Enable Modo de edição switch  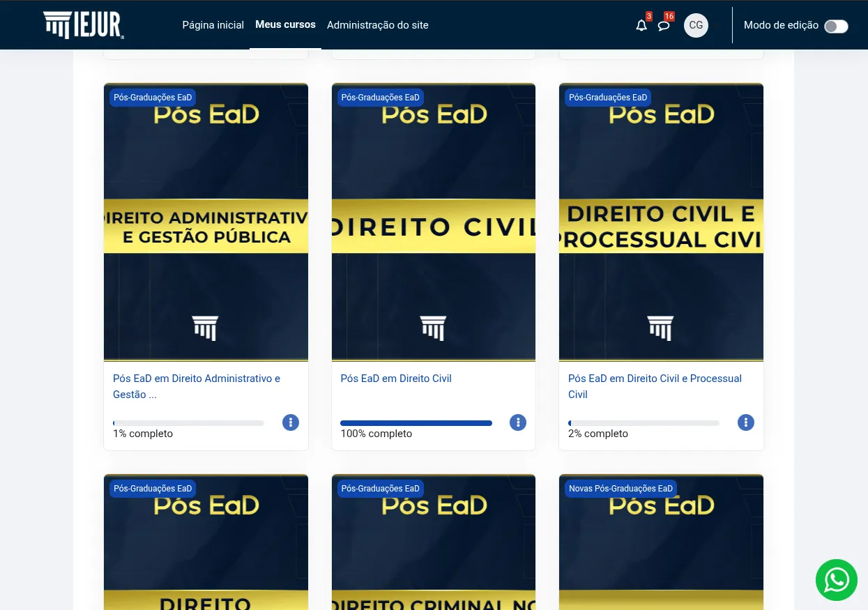[835, 25]
